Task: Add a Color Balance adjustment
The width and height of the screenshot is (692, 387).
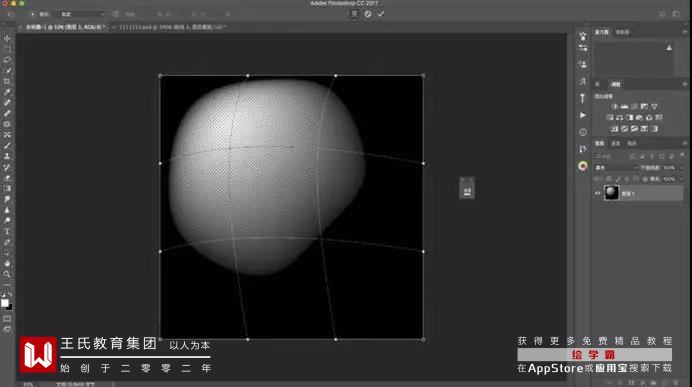Action: click(x=619, y=117)
